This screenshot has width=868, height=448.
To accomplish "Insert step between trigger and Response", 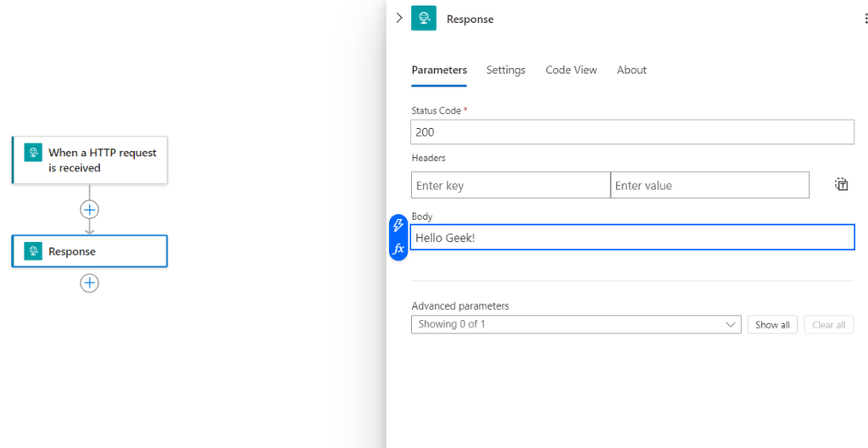I will [x=90, y=209].
